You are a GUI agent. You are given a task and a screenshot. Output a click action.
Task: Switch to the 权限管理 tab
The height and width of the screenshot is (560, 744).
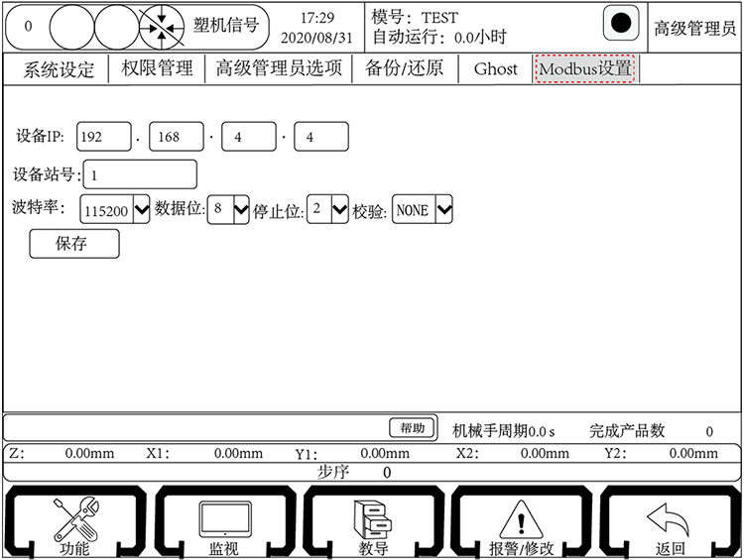click(x=157, y=69)
